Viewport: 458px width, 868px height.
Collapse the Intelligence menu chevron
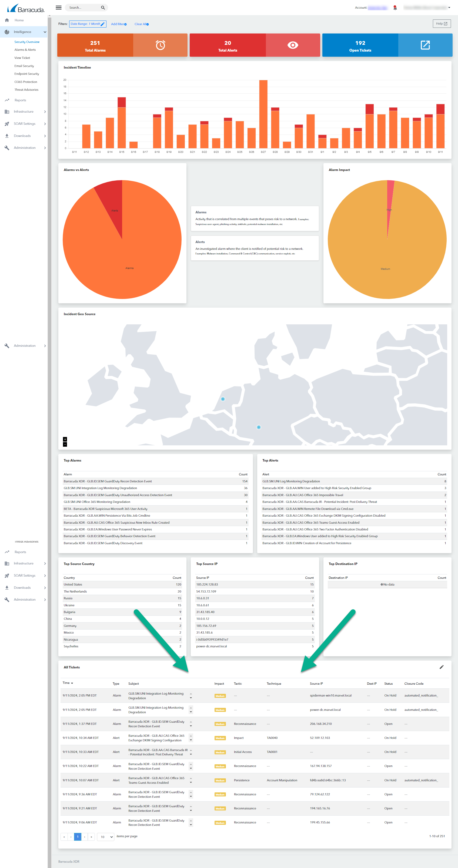tap(45, 32)
